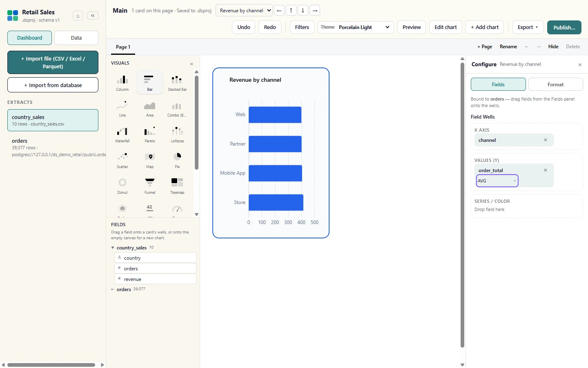Click the home icon button beside Retail Sales
Screen dimensions: 588x368
[x=78, y=16]
